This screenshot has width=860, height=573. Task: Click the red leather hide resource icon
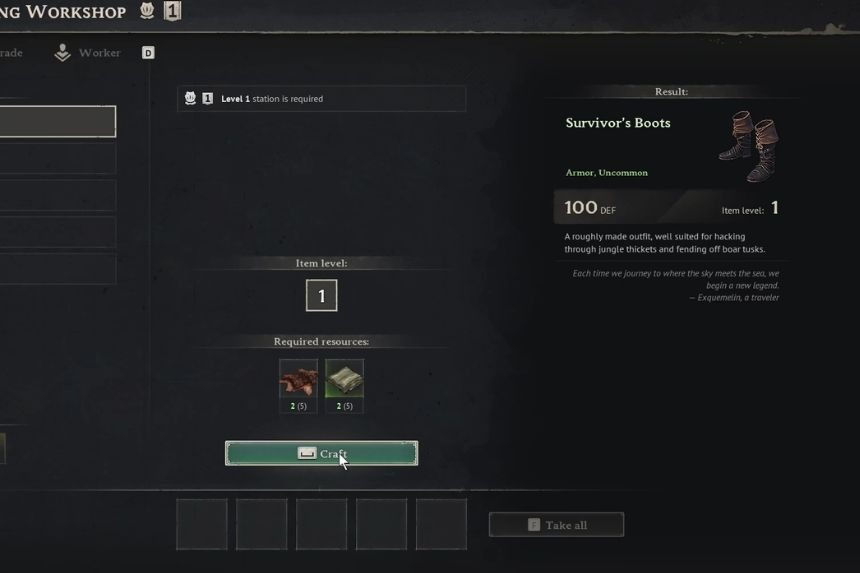298,379
